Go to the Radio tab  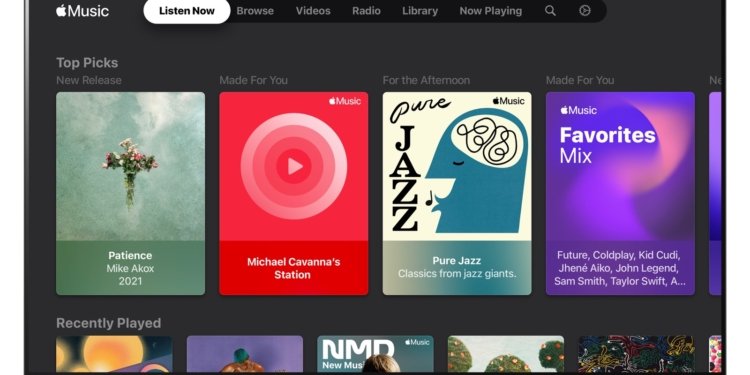pos(366,11)
